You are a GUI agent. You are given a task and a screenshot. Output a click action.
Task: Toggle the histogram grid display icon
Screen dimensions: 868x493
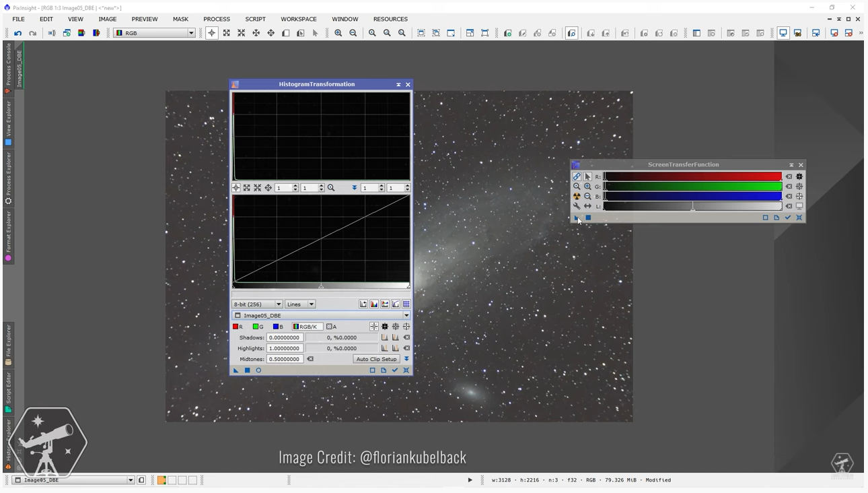pos(406,304)
